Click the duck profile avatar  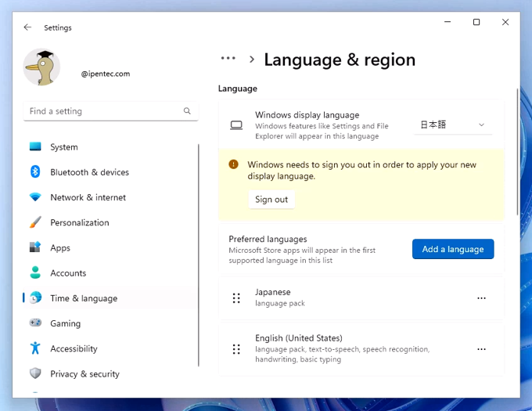pos(41,67)
